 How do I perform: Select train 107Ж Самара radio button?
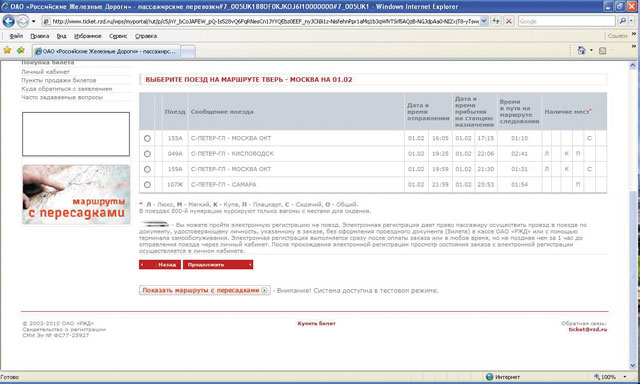pyautogui.click(x=147, y=185)
